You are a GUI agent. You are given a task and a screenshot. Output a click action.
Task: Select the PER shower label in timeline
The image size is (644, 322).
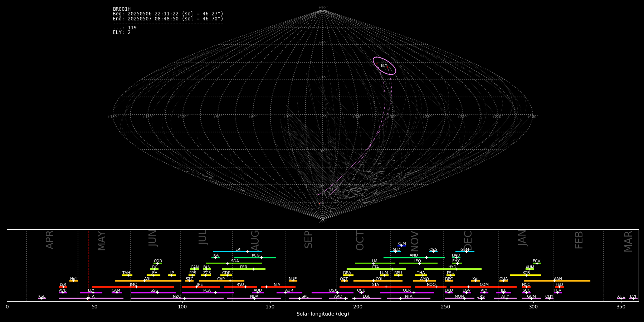click(x=244, y=267)
